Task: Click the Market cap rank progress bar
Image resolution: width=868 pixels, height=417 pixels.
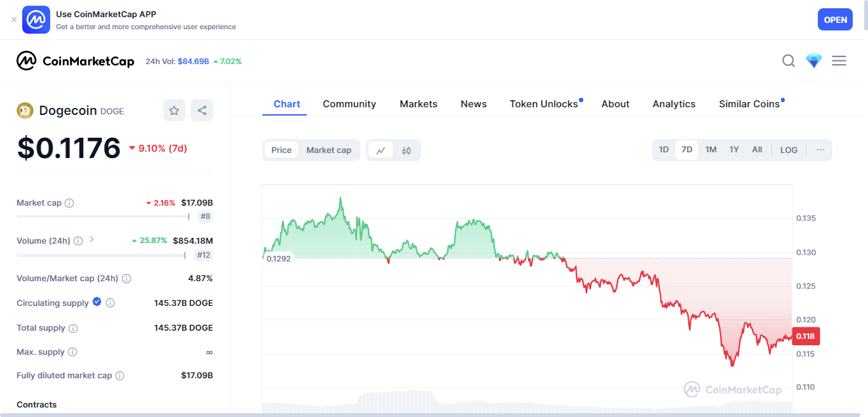Action: 103,216
